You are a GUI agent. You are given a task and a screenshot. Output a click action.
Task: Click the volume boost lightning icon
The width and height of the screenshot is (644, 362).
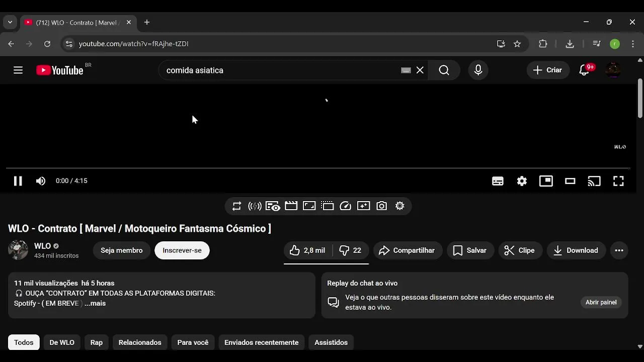pyautogui.click(x=255, y=206)
